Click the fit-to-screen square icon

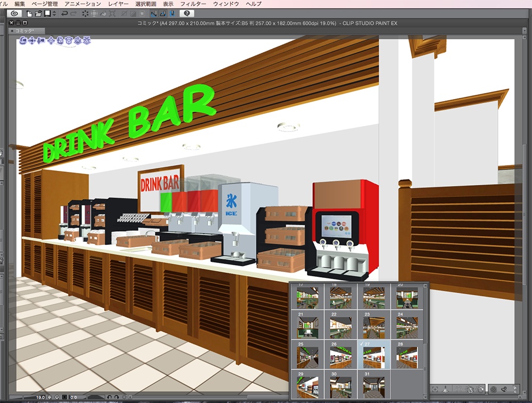tap(64, 397)
